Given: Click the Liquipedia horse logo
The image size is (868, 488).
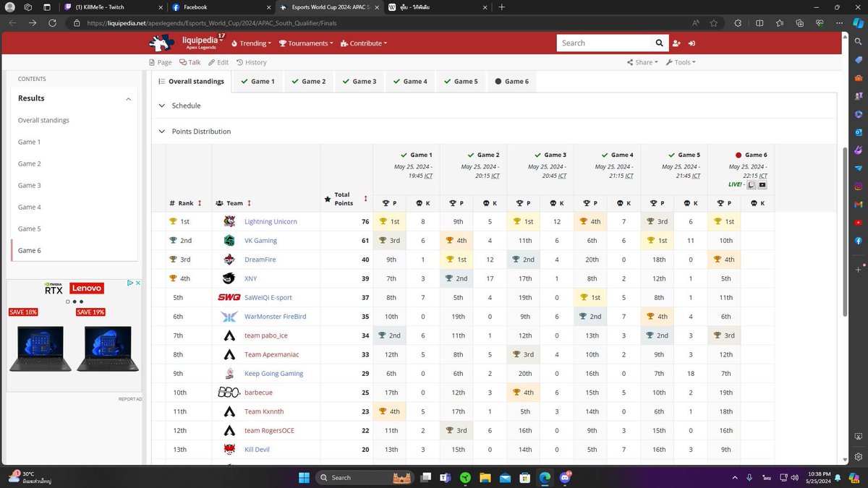Looking at the screenshot, I should 162,43.
